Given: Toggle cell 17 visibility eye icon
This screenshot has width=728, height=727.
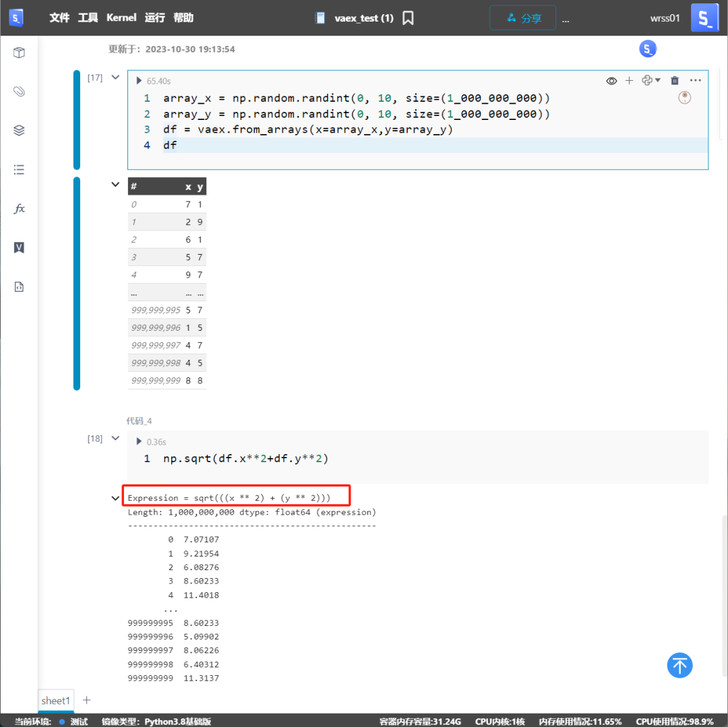Looking at the screenshot, I should tap(611, 81).
